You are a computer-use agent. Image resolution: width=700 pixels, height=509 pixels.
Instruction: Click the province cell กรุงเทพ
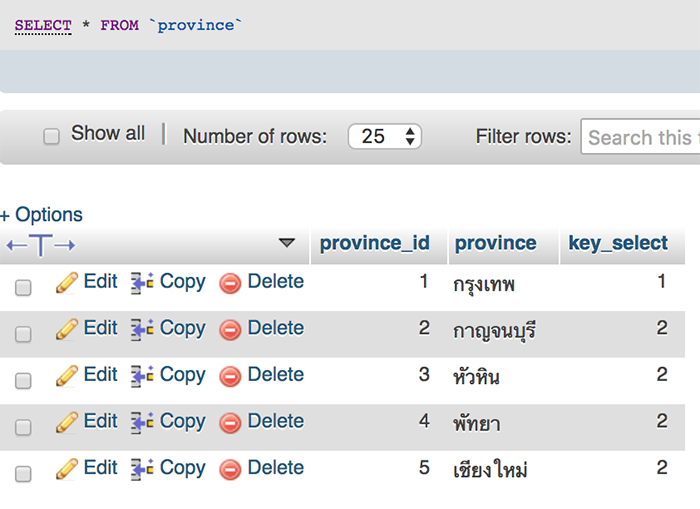tap(484, 284)
